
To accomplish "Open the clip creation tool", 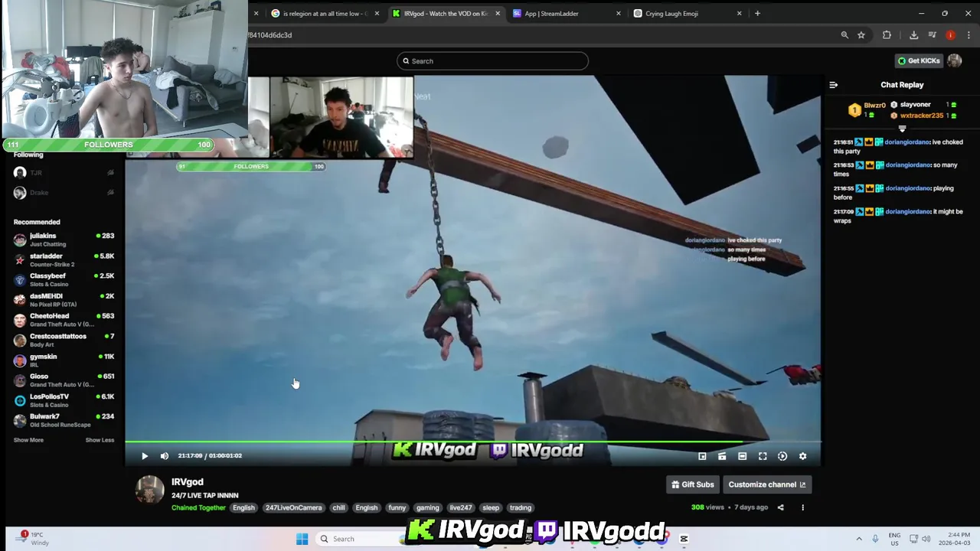I will [x=722, y=456].
